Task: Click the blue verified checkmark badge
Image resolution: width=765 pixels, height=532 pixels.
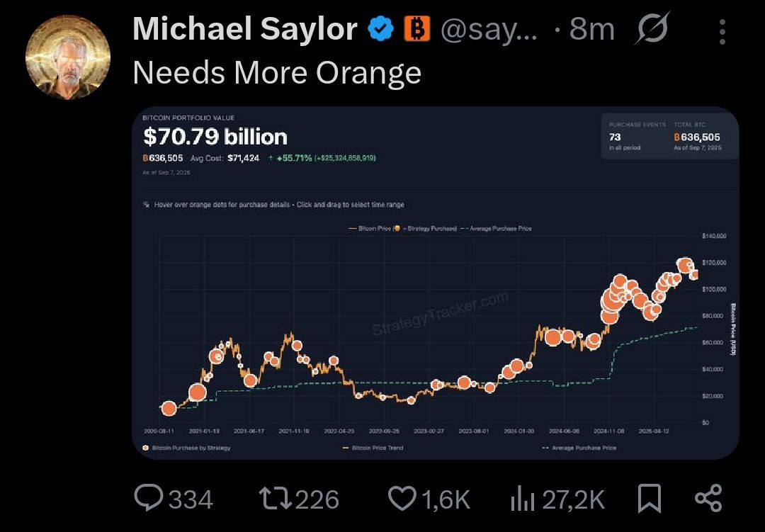Action: click(x=380, y=29)
